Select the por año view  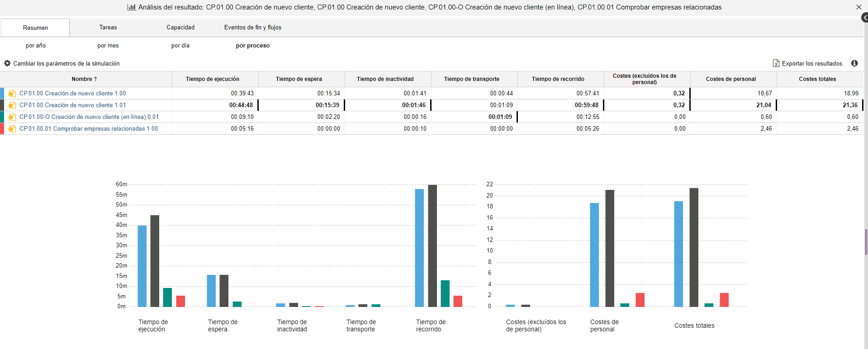(36, 46)
